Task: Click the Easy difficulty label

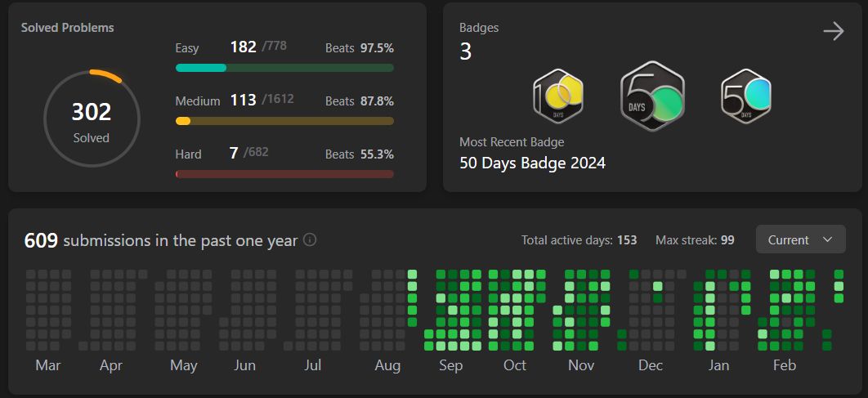Action: 187,48
